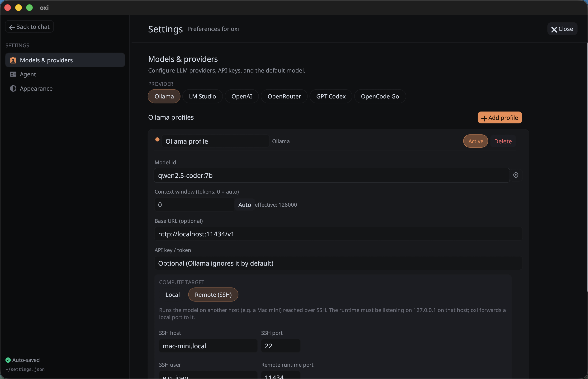Click the 'Ollama' label beside profile name

tap(281, 141)
